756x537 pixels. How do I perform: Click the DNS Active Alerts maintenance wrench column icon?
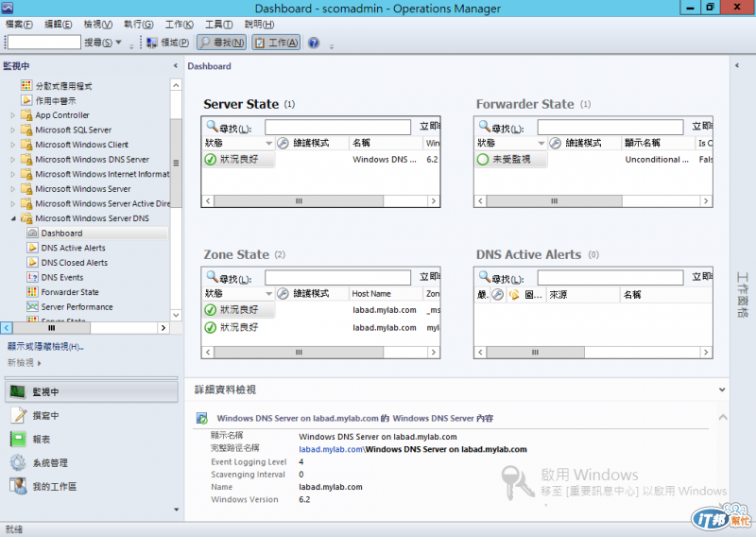[498, 294]
